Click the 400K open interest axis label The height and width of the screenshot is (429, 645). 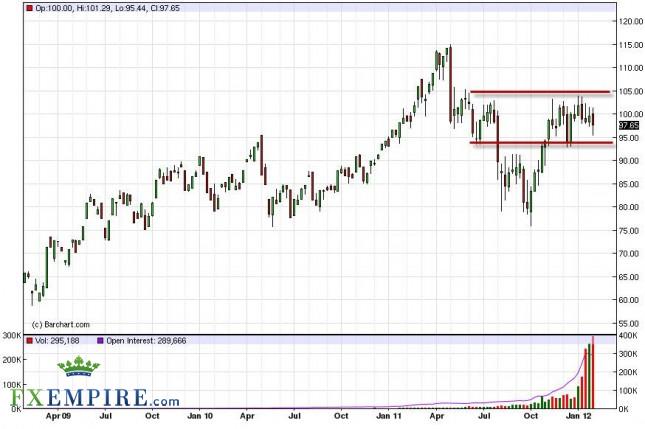pyautogui.click(x=628, y=336)
